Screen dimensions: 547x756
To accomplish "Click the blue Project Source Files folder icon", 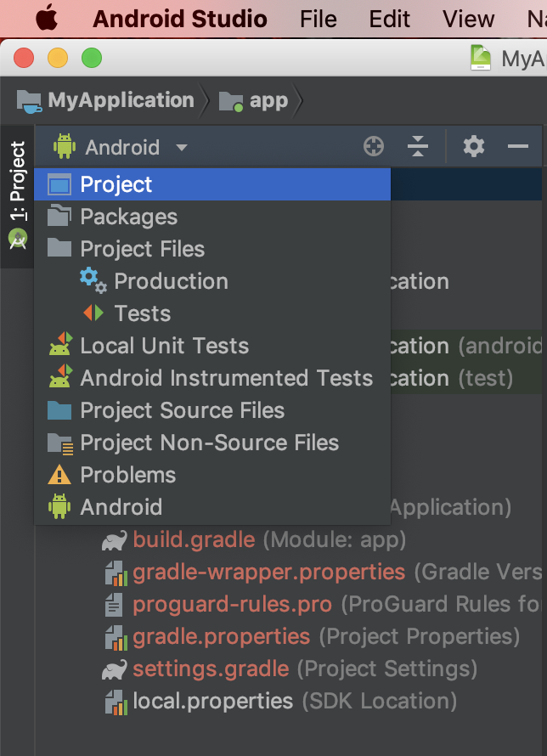I will point(59,409).
